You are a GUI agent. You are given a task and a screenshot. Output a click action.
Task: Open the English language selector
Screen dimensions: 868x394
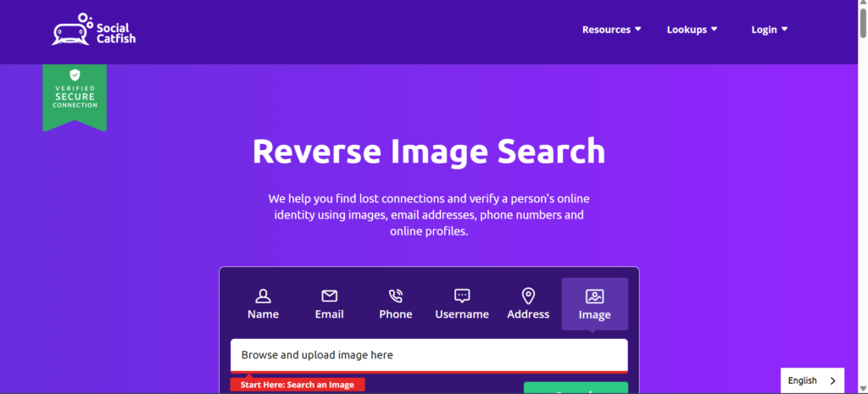click(812, 380)
